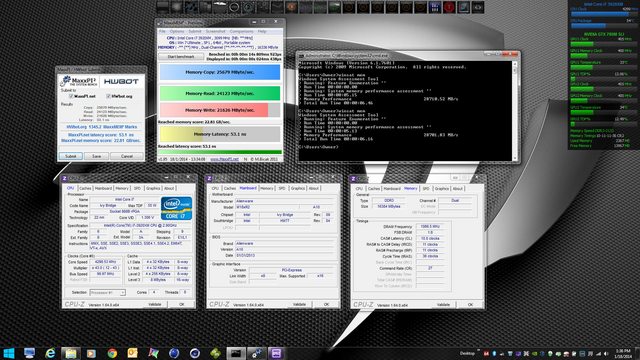Click the multicolored kite-shaped taskbar icon
This screenshot has height=360, width=640.
[153, 353]
